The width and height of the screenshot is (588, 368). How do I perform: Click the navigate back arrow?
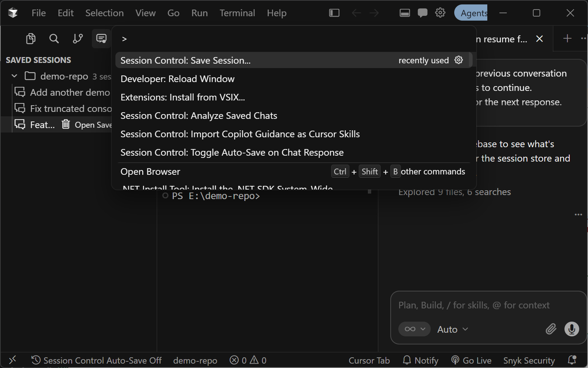click(x=356, y=13)
